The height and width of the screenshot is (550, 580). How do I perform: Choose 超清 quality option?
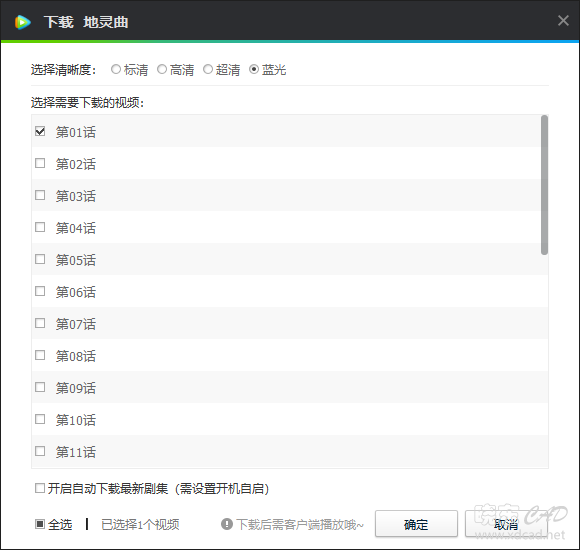(208, 69)
